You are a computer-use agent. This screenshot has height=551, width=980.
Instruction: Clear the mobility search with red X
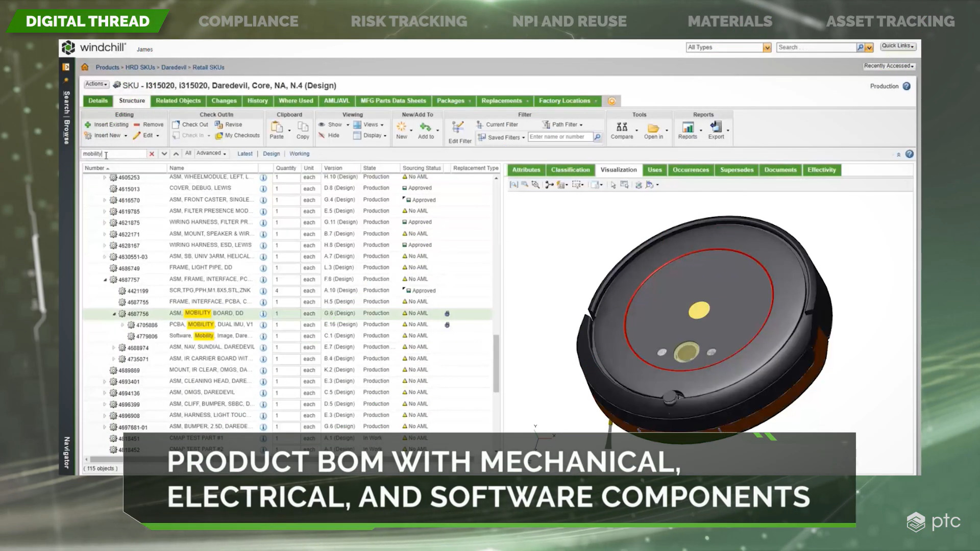(152, 154)
